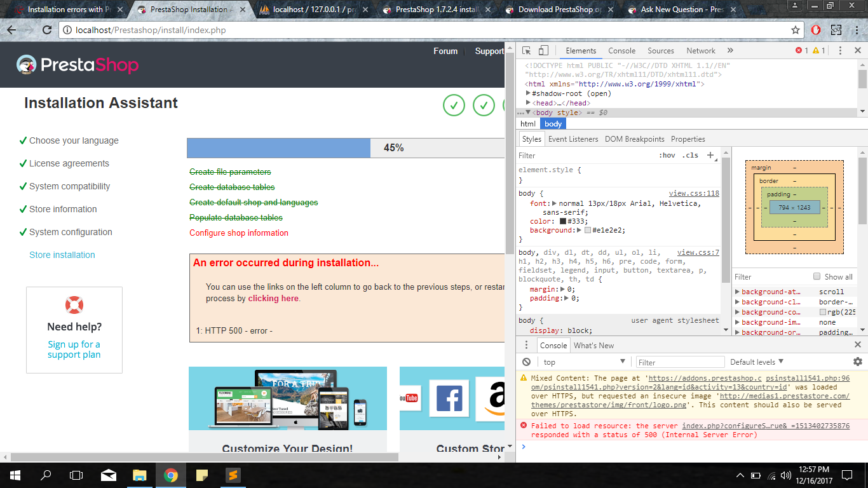The width and height of the screenshot is (868, 488).
Task: Reload the page
Action: (47, 30)
